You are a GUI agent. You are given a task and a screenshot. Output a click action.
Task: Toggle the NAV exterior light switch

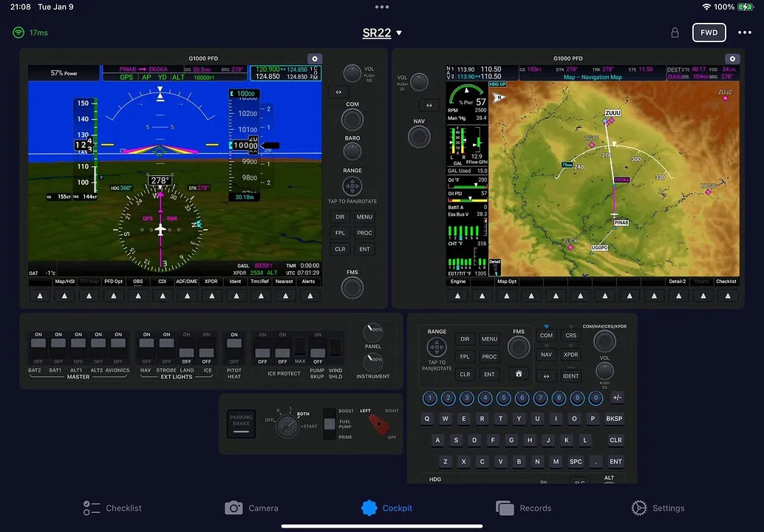146,348
